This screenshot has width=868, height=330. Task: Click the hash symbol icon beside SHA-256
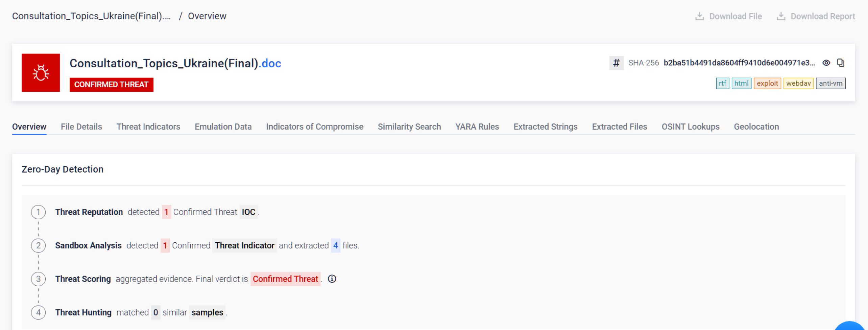pos(616,63)
